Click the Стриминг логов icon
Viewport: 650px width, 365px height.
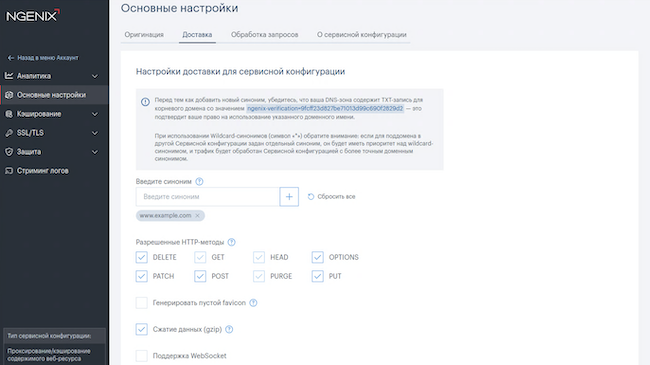(x=9, y=171)
